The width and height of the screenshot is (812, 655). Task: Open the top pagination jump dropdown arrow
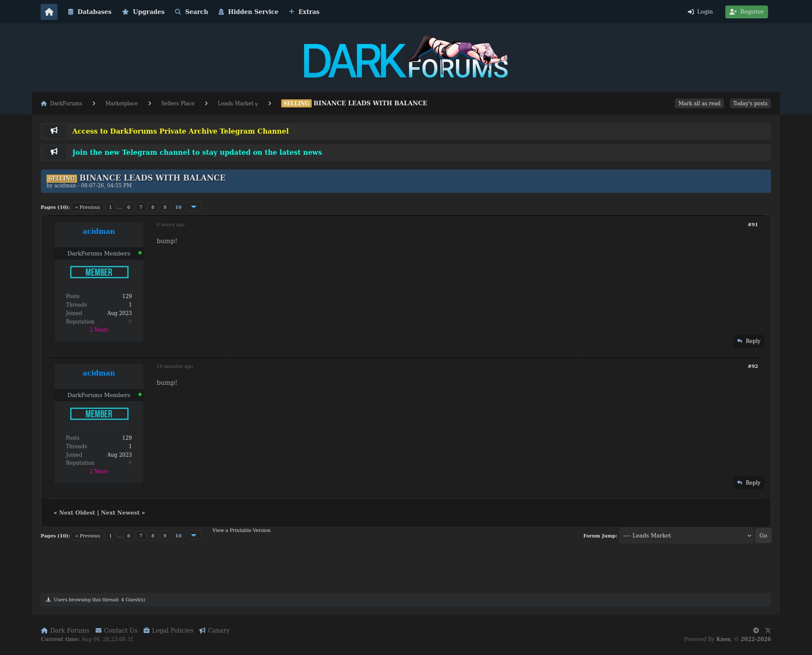click(194, 207)
